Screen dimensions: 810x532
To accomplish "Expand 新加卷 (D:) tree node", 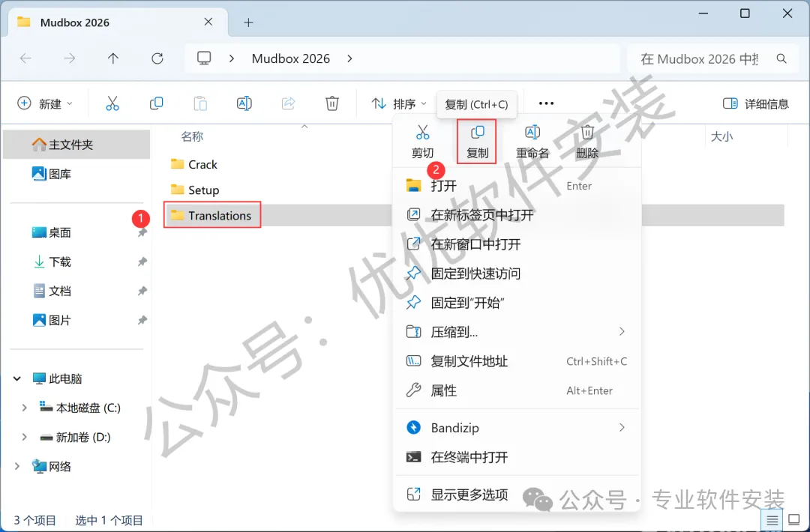I will coord(24,437).
